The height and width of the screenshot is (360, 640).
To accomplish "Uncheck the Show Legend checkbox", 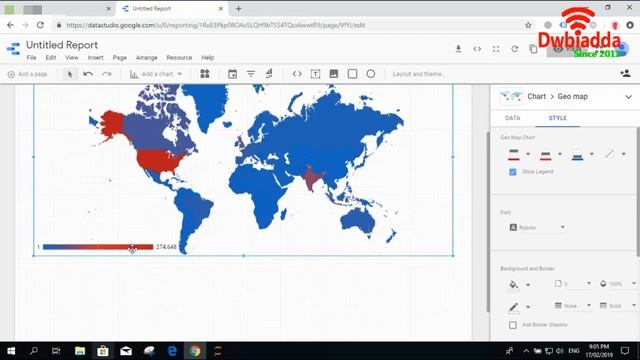I will (x=513, y=172).
